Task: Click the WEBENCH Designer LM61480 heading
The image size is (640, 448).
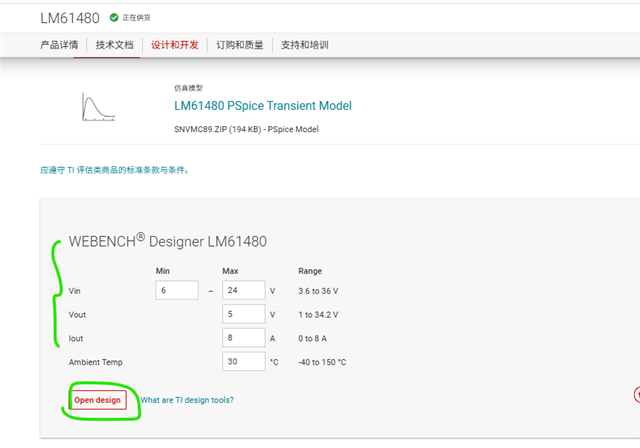Action: (168, 241)
